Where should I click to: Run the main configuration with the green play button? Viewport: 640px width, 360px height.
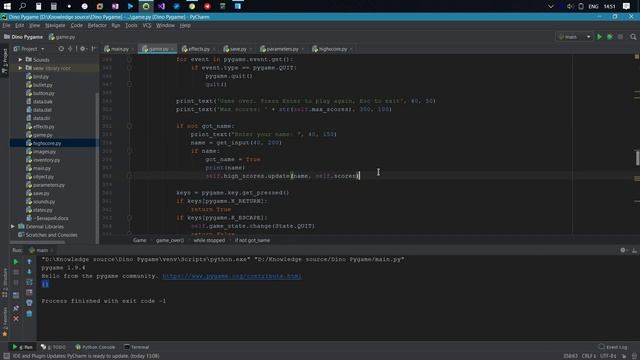[x=599, y=37]
